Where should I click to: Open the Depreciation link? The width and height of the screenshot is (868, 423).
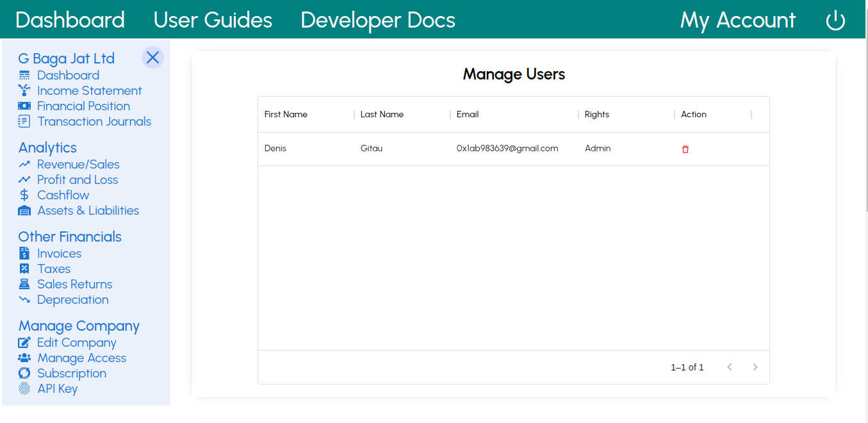[x=73, y=300]
